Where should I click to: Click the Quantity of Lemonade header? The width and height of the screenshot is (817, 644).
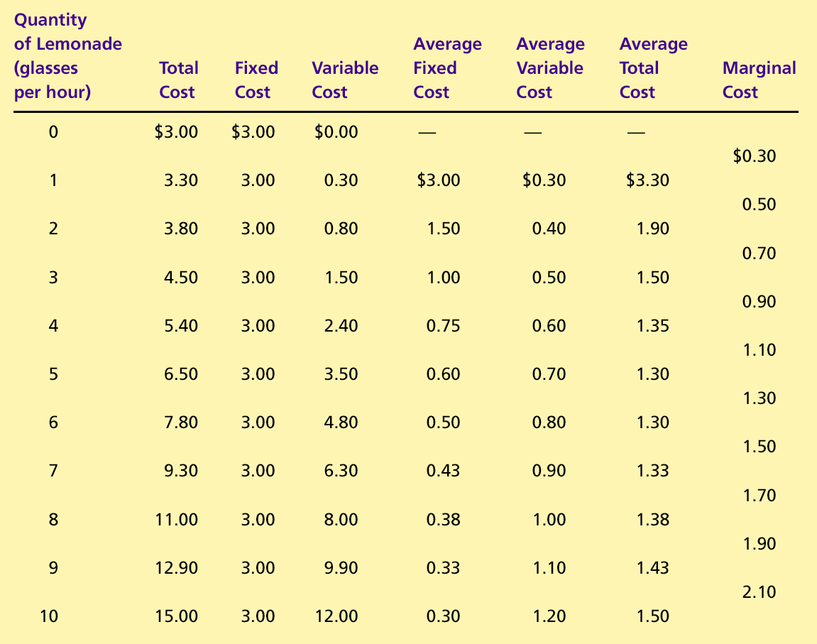pos(67,56)
